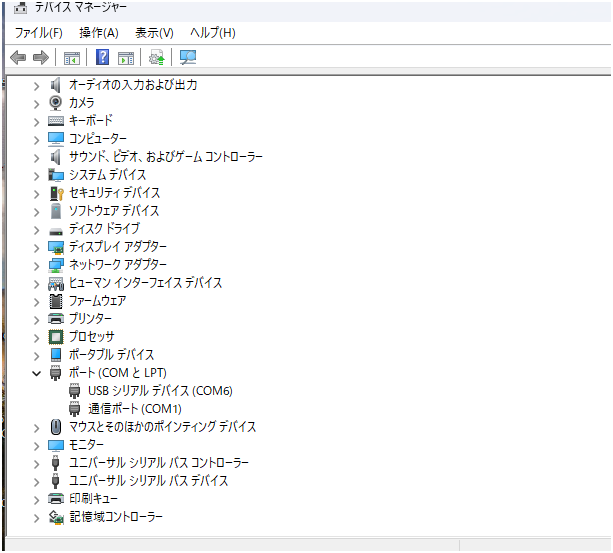Expand the カメラ category
613x553 pixels.
click(x=36, y=104)
